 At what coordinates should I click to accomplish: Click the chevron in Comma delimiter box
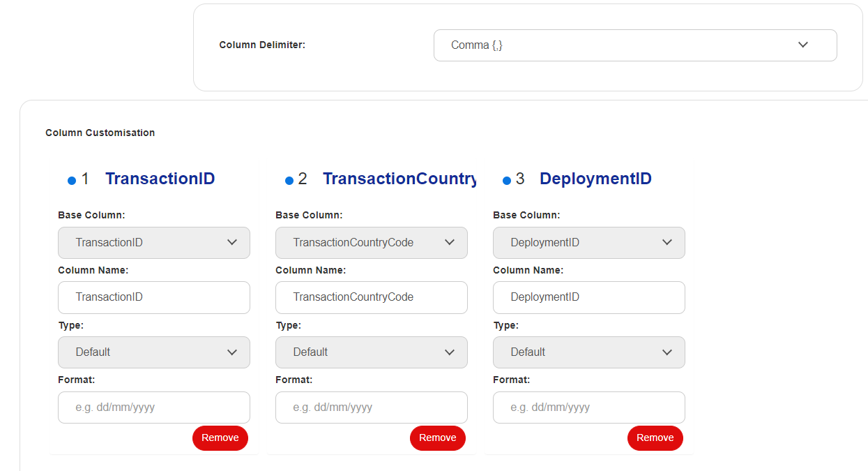point(803,45)
